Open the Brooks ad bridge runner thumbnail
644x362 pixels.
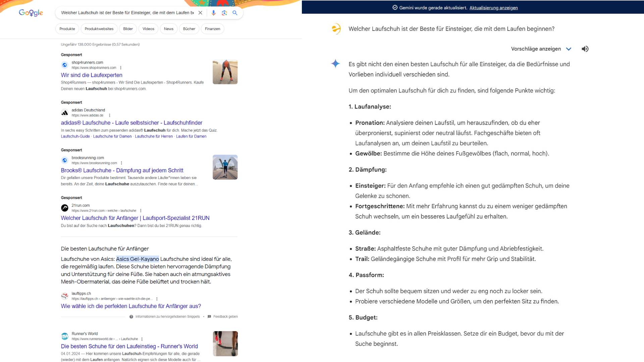coord(225,167)
